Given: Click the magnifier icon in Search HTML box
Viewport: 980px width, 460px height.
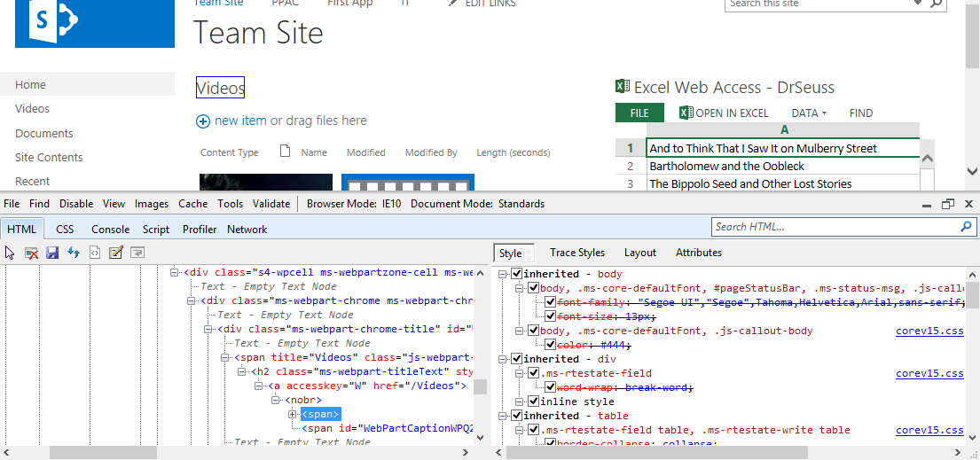Looking at the screenshot, I should [966, 227].
